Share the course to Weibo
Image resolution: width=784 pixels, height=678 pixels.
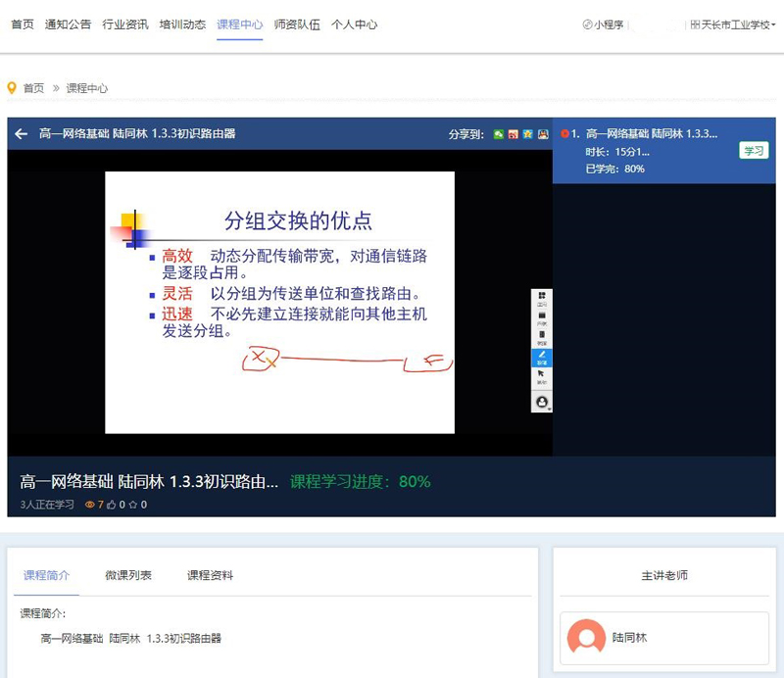513,134
